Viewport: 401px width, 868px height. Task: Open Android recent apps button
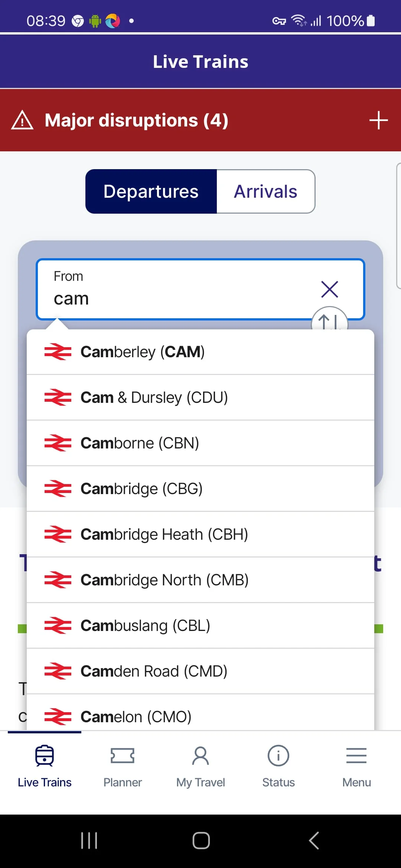coord(89,841)
